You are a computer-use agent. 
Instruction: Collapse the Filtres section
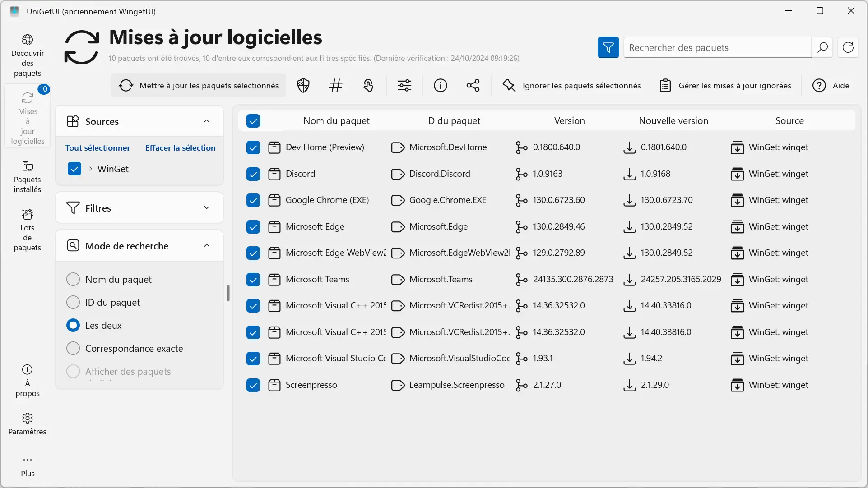coord(207,207)
